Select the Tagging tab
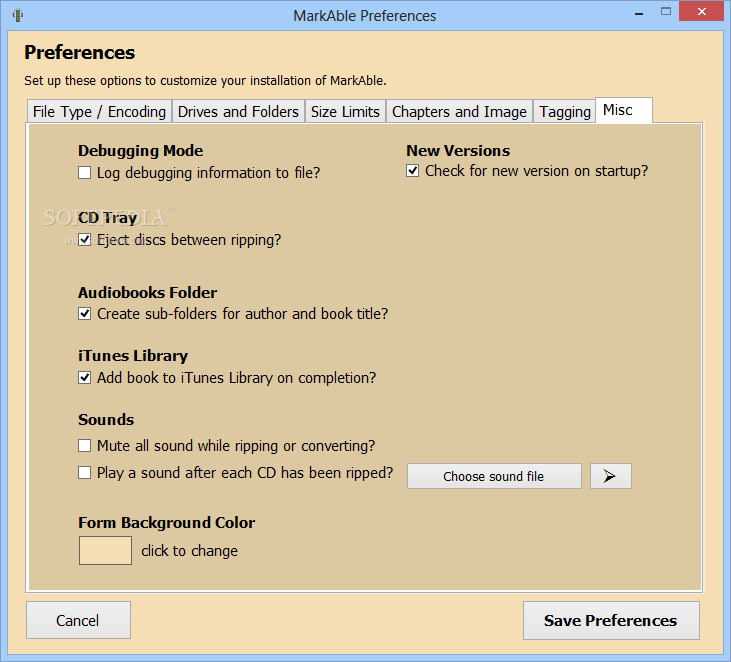Viewport: 731px width, 662px height. pyautogui.click(x=565, y=112)
